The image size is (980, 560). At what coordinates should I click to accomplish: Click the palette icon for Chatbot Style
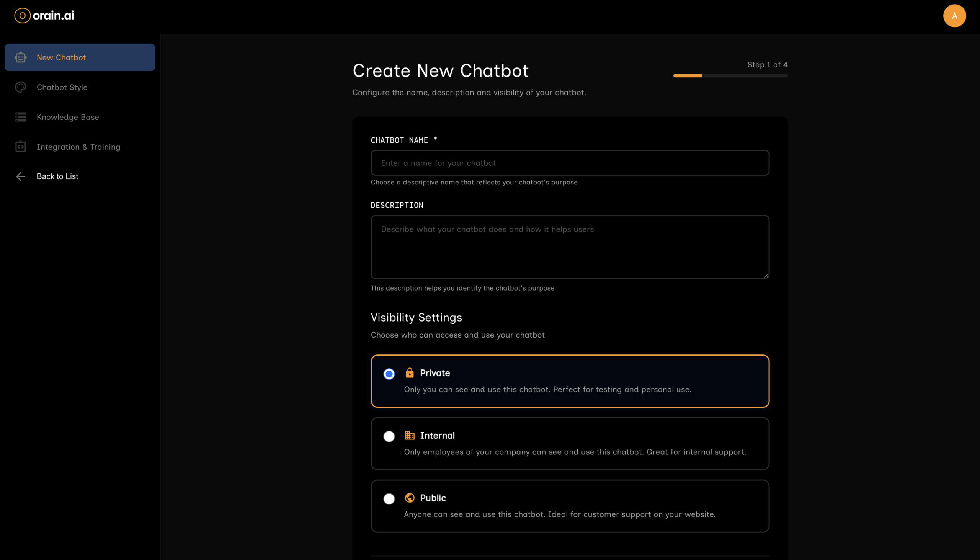pyautogui.click(x=20, y=87)
